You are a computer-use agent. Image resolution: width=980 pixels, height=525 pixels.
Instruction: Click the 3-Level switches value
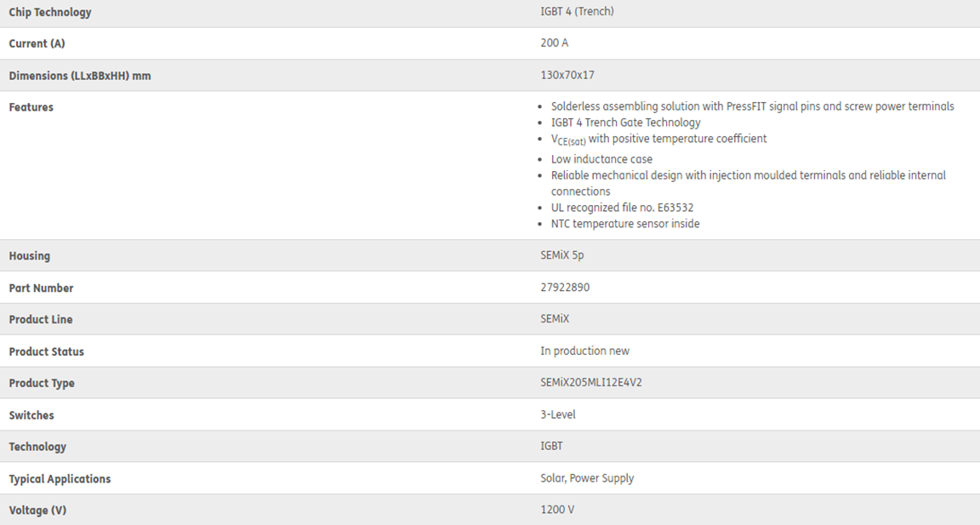(558, 414)
